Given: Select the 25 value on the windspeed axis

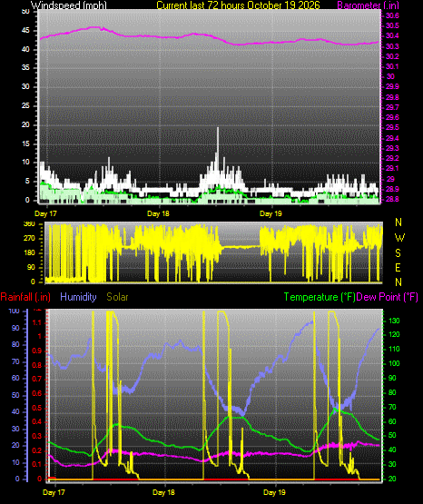Looking at the screenshot, I should pos(25,105).
